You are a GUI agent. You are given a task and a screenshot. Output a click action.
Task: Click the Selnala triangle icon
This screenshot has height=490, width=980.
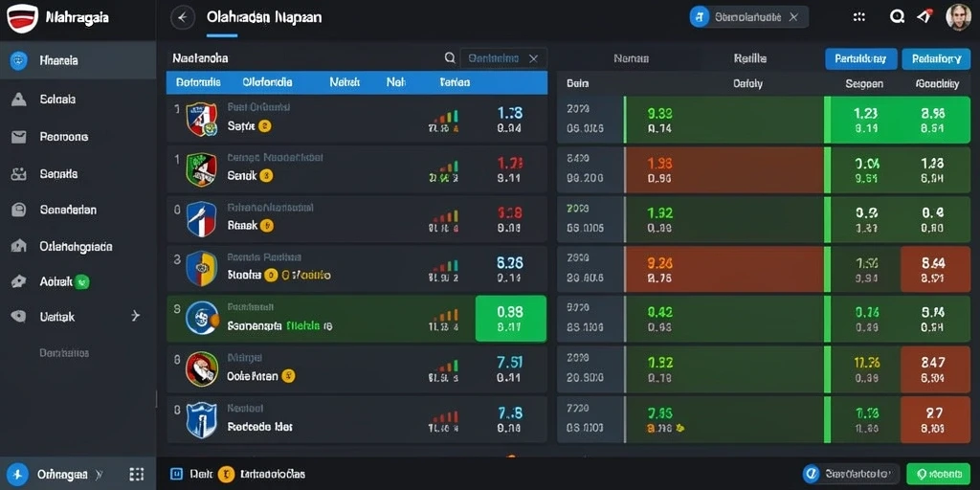click(19, 99)
